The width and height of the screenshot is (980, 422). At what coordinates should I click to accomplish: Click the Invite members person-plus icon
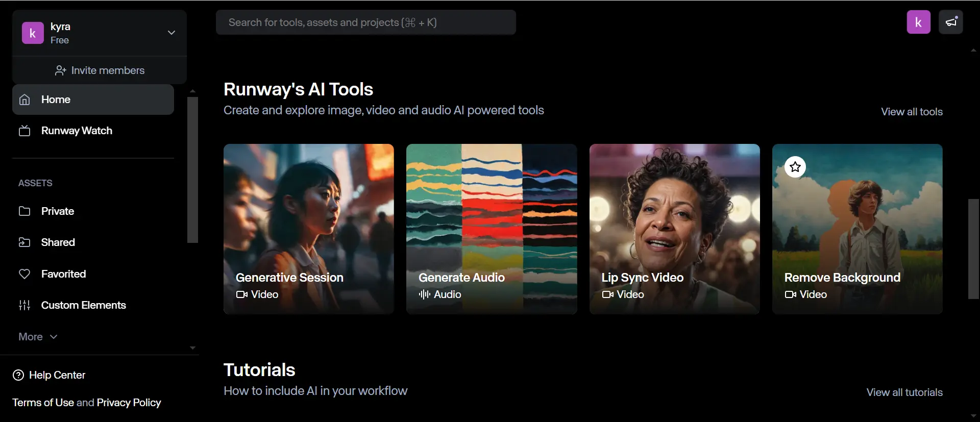(61, 70)
